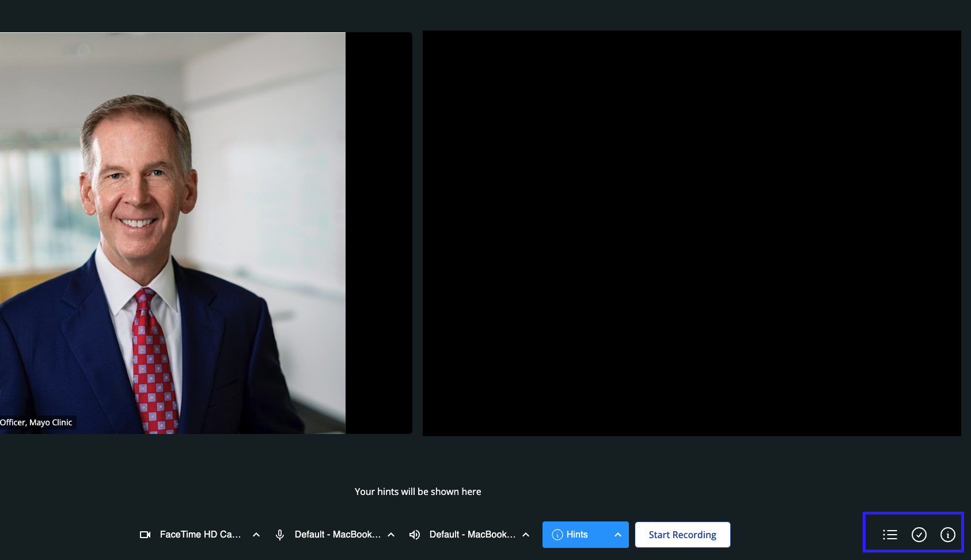
Task: Open the Hints dropdown arrow
Action: (x=618, y=535)
